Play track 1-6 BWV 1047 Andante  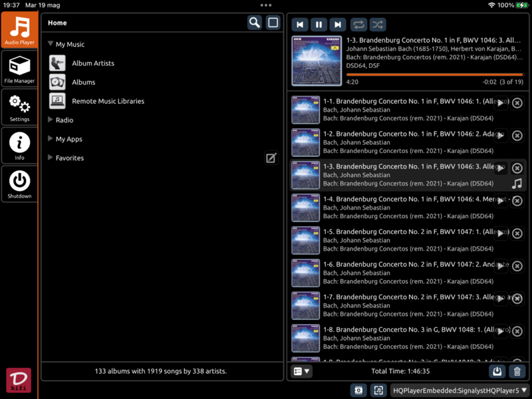click(x=501, y=266)
